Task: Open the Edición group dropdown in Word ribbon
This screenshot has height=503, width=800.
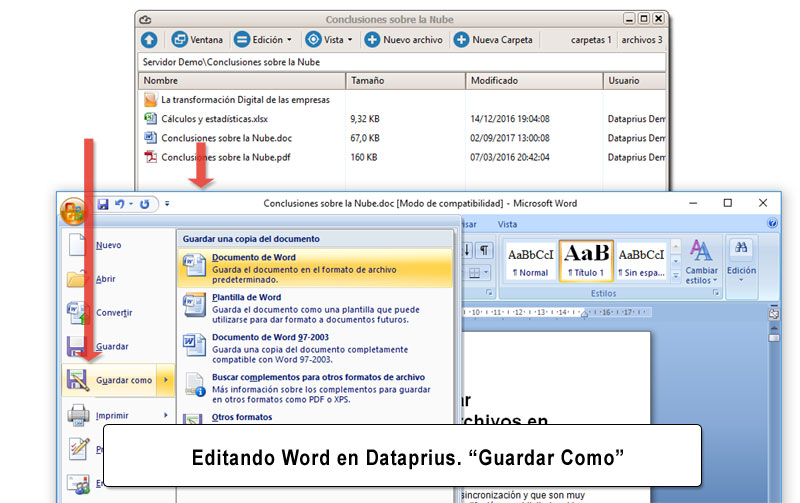Action: (741, 262)
